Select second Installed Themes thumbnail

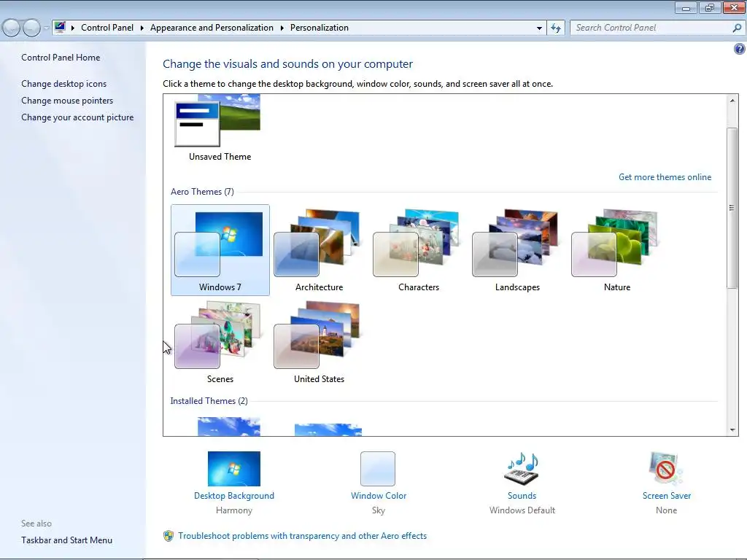(328, 429)
